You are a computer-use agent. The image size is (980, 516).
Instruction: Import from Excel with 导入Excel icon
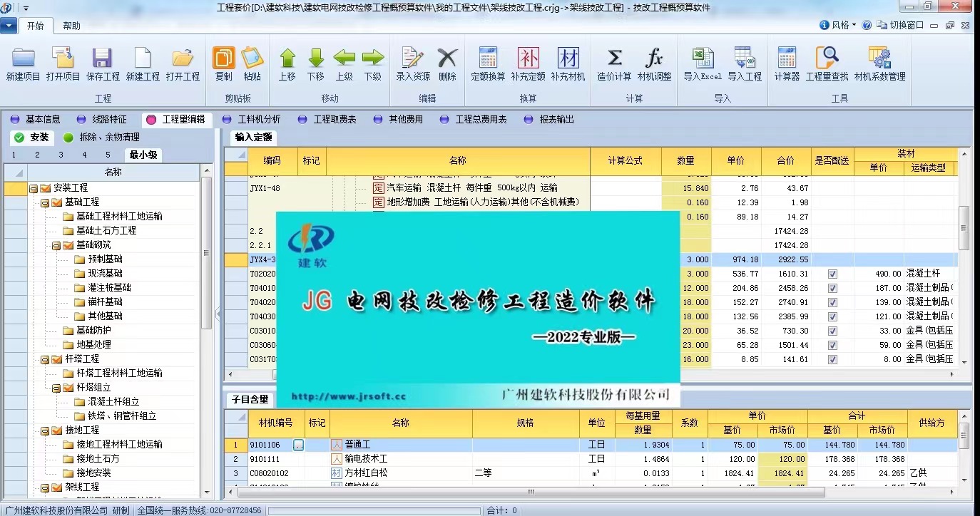point(703,64)
